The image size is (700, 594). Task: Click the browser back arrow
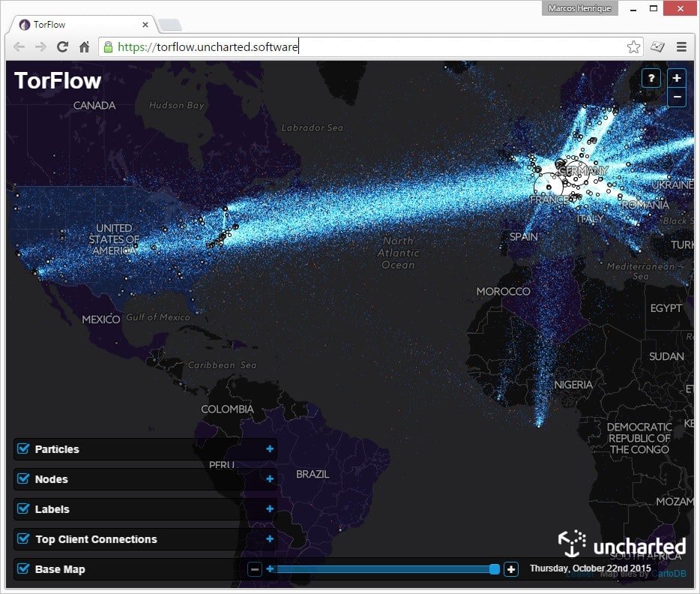(x=19, y=47)
